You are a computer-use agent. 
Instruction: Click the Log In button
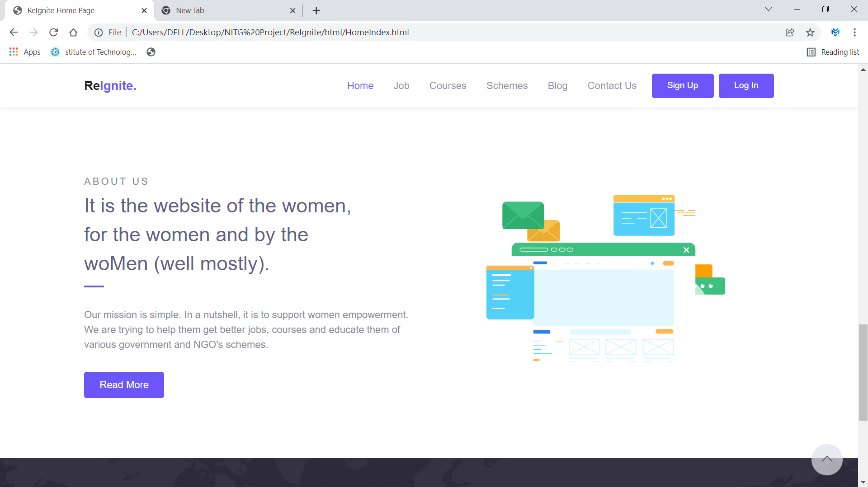(x=746, y=86)
